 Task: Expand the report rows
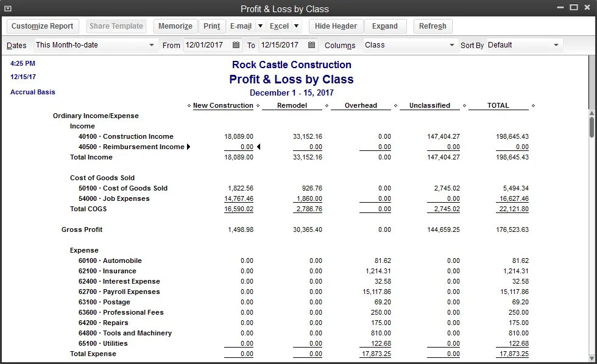coord(385,26)
